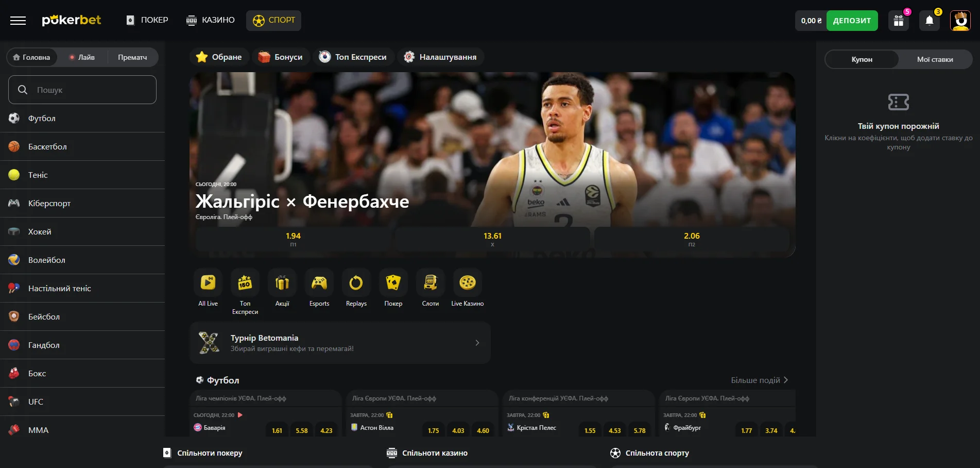Open the gift bonuses icon
Screen dimensions: 980x468
coord(899,21)
